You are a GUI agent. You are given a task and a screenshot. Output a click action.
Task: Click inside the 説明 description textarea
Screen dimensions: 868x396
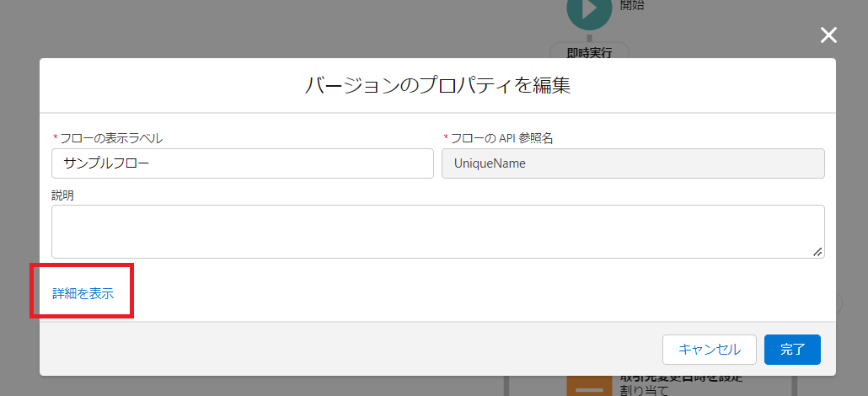437,231
